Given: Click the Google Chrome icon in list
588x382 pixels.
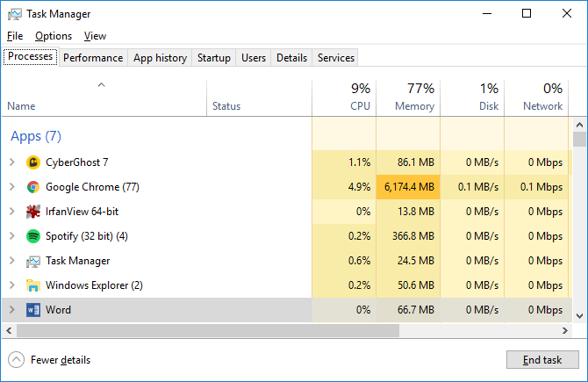Looking at the screenshot, I should tap(33, 187).
